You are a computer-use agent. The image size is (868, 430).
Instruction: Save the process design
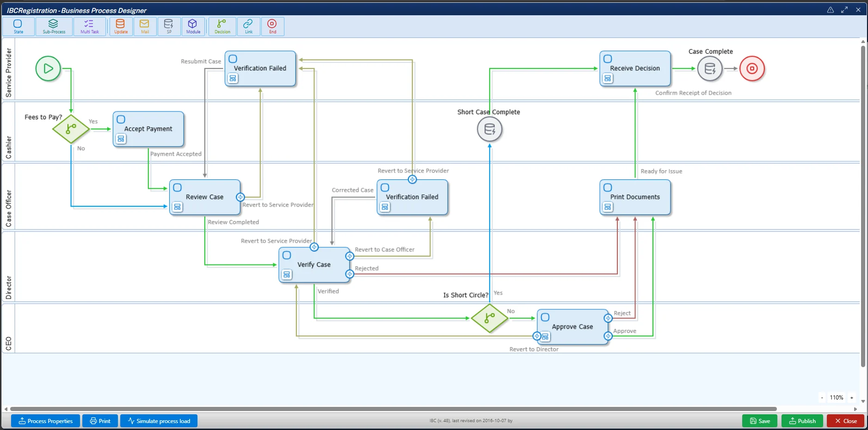(760, 421)
